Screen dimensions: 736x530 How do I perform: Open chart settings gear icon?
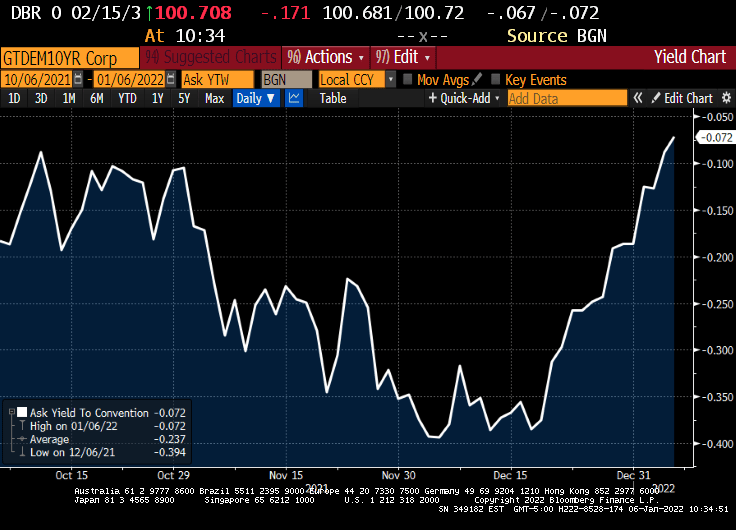click(x=725, y=98)
